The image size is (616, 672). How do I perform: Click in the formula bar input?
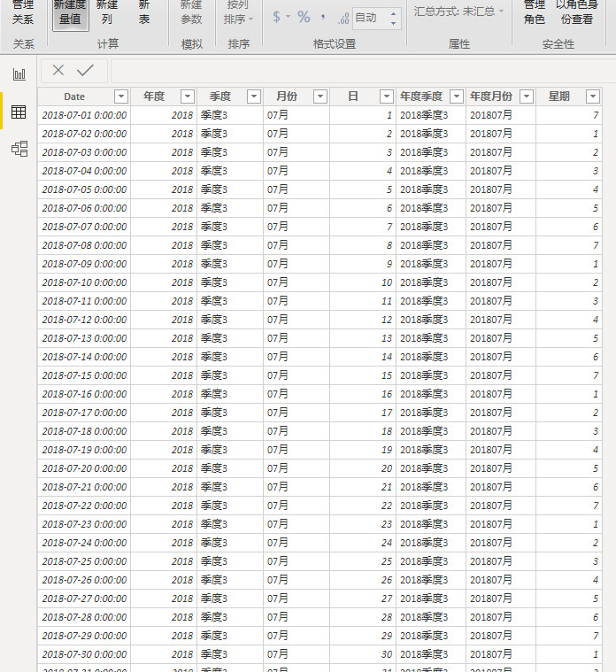coord(362,71)
